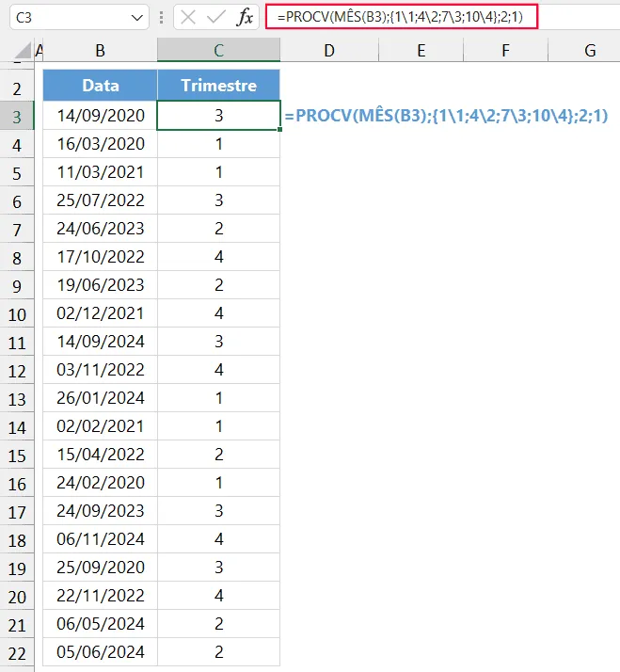Select the Trimestre header cell
This screenshot has width=620, height=672.
coord(218,86)
